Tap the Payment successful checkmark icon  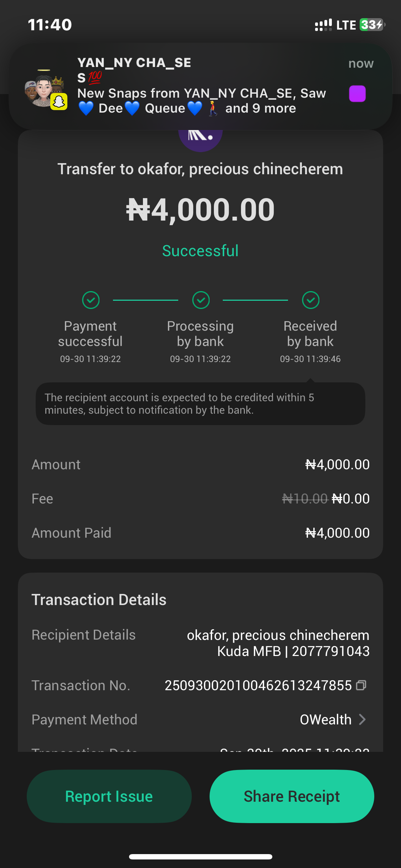coord(91,300)
